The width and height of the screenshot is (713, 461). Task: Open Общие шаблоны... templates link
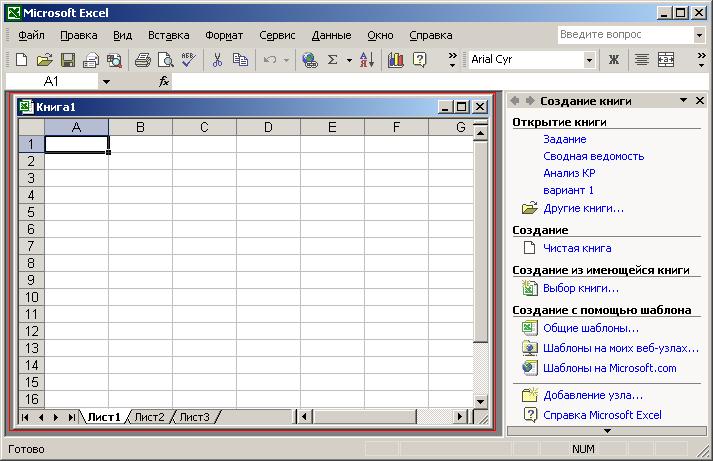coord(591,328)
